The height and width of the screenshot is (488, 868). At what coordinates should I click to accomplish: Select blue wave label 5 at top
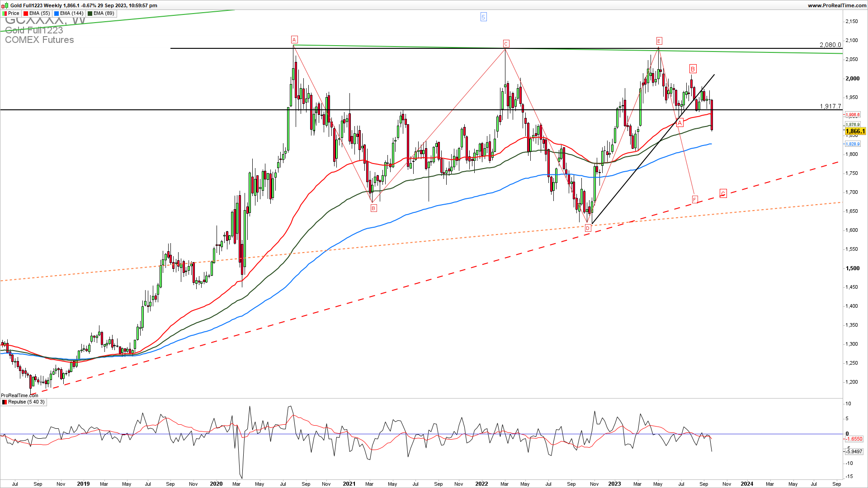(x=483, y=17)
